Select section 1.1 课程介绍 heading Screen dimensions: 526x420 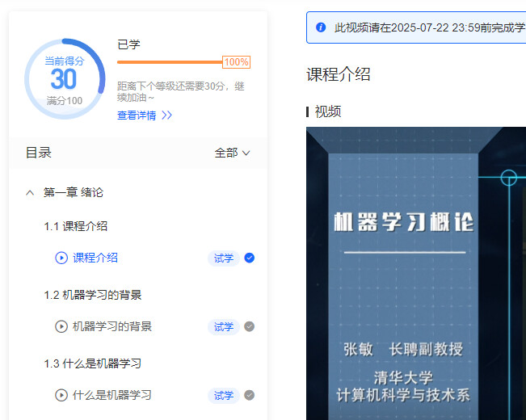tap(76, 226)
